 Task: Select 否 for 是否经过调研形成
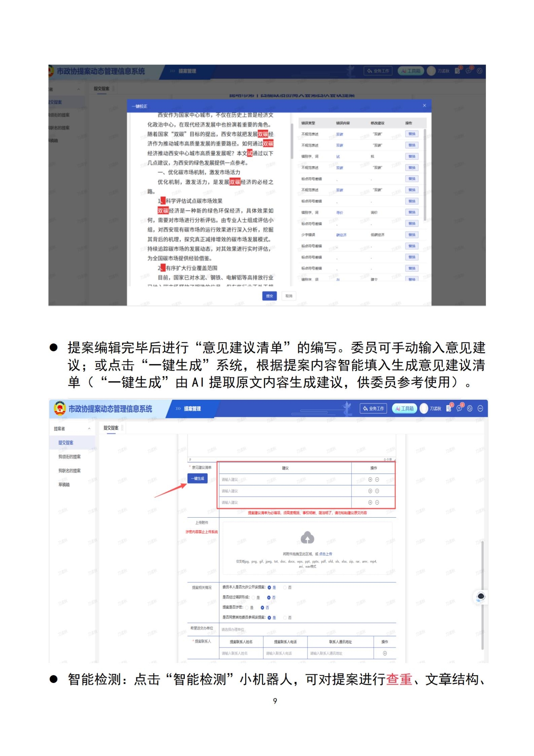point(269,597)
